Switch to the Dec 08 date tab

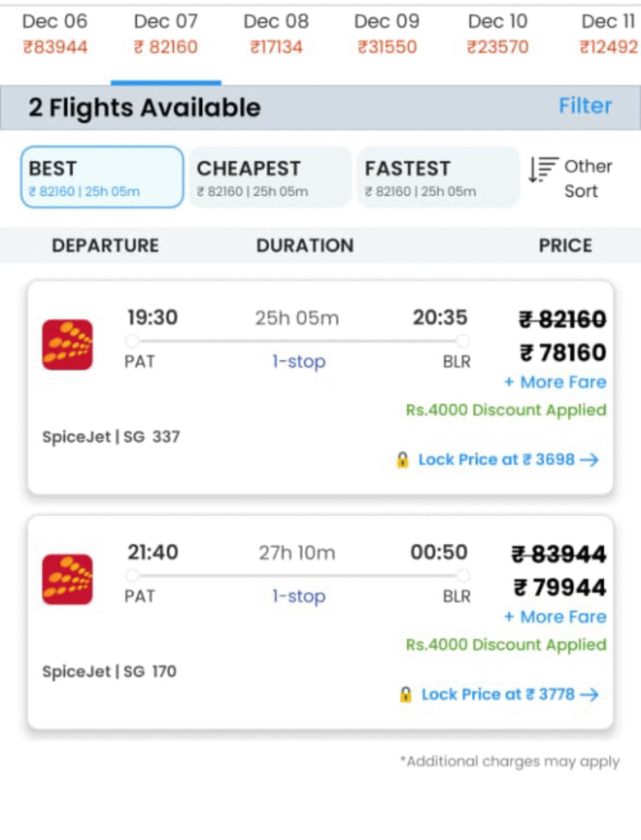point(277,34)
